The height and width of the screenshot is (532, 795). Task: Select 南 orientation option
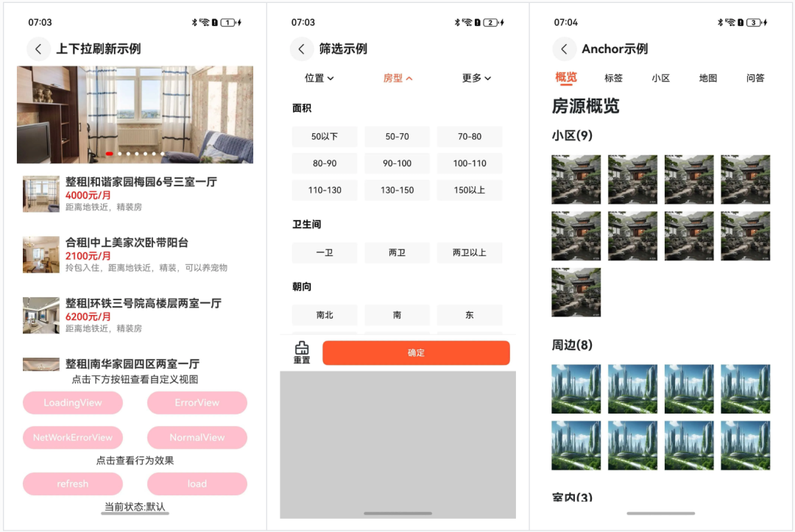(x=397, y=315)
